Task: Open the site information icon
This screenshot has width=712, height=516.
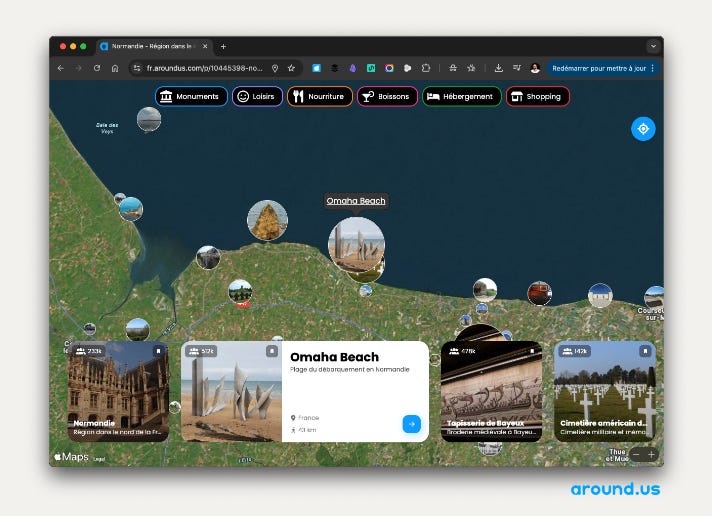Action: click(x=137, y=68)
